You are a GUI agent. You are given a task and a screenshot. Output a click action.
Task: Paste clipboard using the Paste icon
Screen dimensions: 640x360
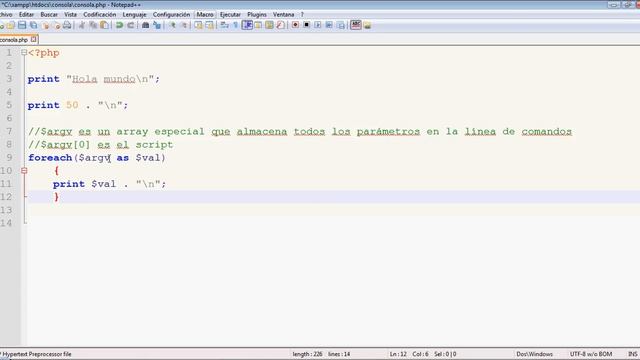point(104,25)
